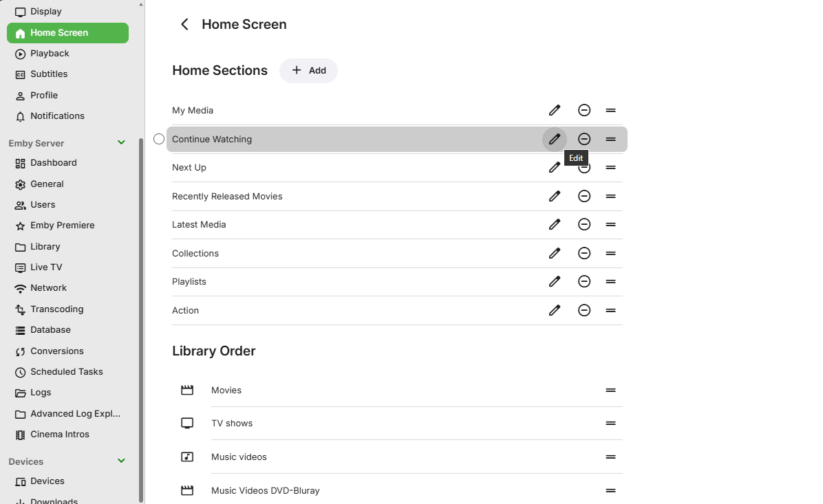
Task: Click the drag handle for Next Up
Action: [610, 168]
